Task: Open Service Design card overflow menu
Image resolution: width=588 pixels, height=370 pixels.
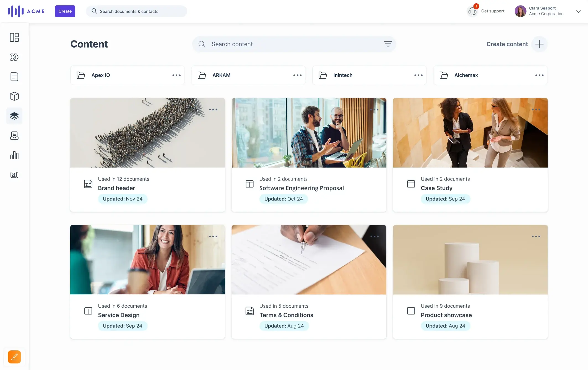Action: point(213,237)
